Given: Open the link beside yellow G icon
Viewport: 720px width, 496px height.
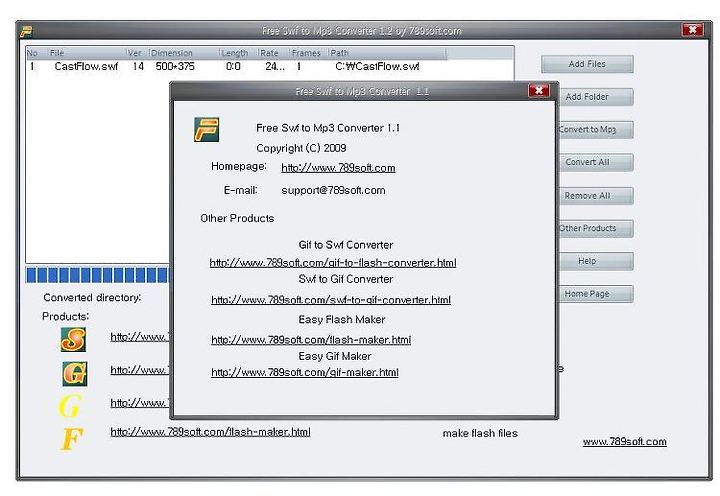Looking at the screenshot, I should pos(140,403).
